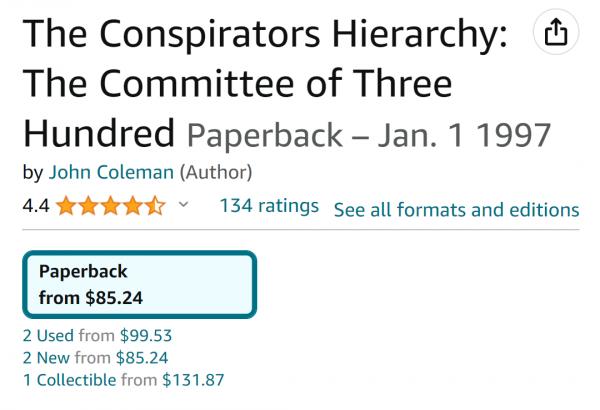This screenshot has width=600, height=410.
Task: View the 2 Used offers
Action: click(48, 336)
